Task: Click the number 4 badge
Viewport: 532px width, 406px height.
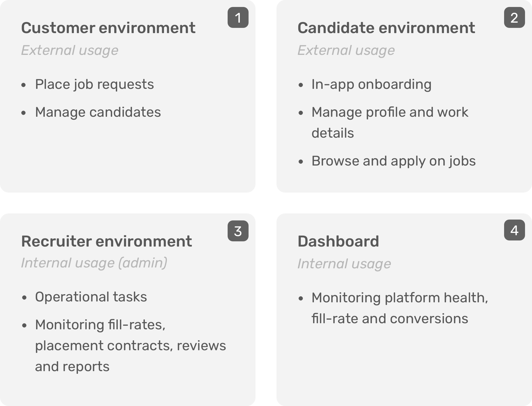Action: pyautogui.click(x=514, y=230)
